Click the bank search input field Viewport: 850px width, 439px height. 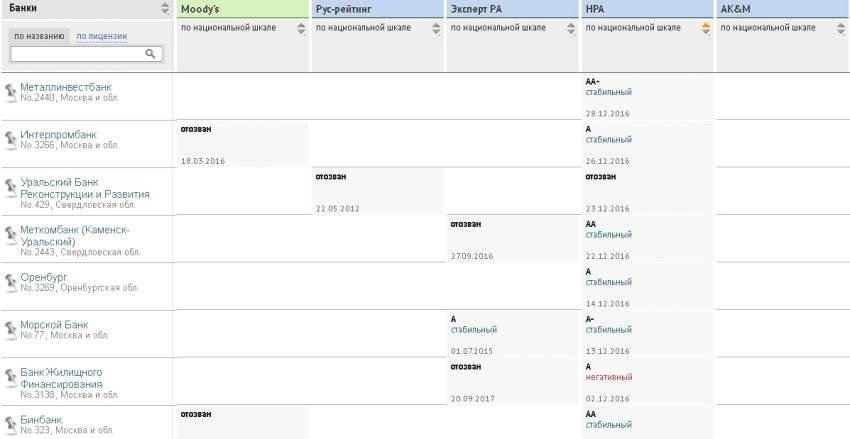click(76, 54)
